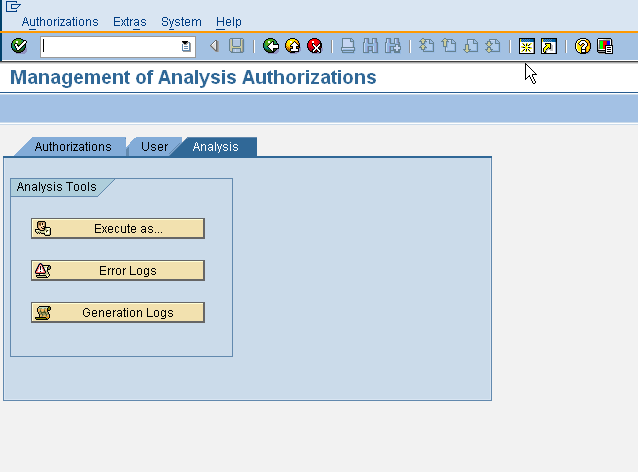Click the Management of Analysis Authorizations title
Viewport: 638px width, 472px height.
point(193,77)
